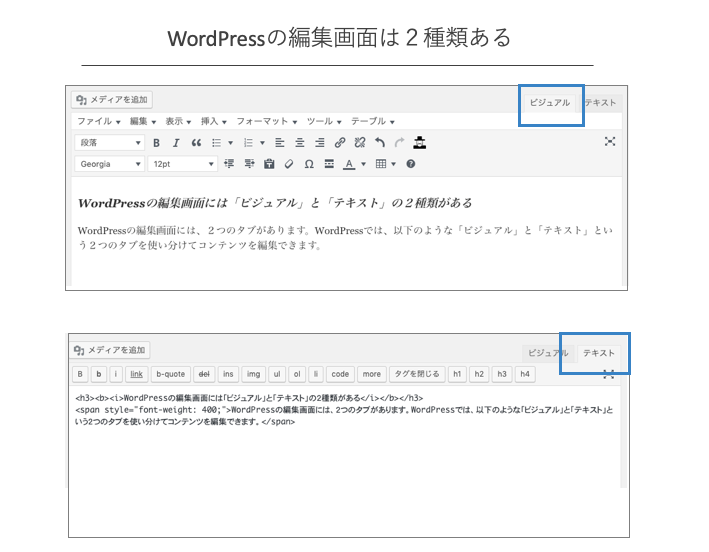The height and width of the screenshot is (552, 709).
Task: Switch to ビジュアル tab in lower editor
Action: pos(548,353)
